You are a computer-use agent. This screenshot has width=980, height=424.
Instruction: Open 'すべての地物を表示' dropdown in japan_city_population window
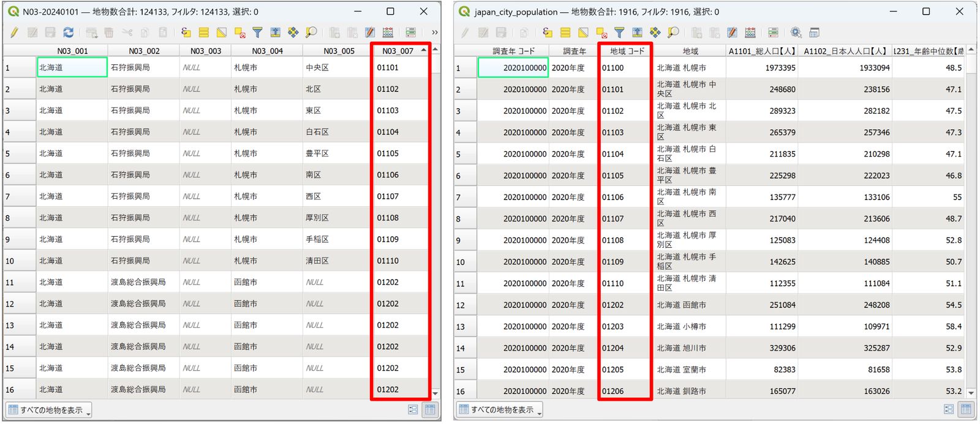(499, 410)
